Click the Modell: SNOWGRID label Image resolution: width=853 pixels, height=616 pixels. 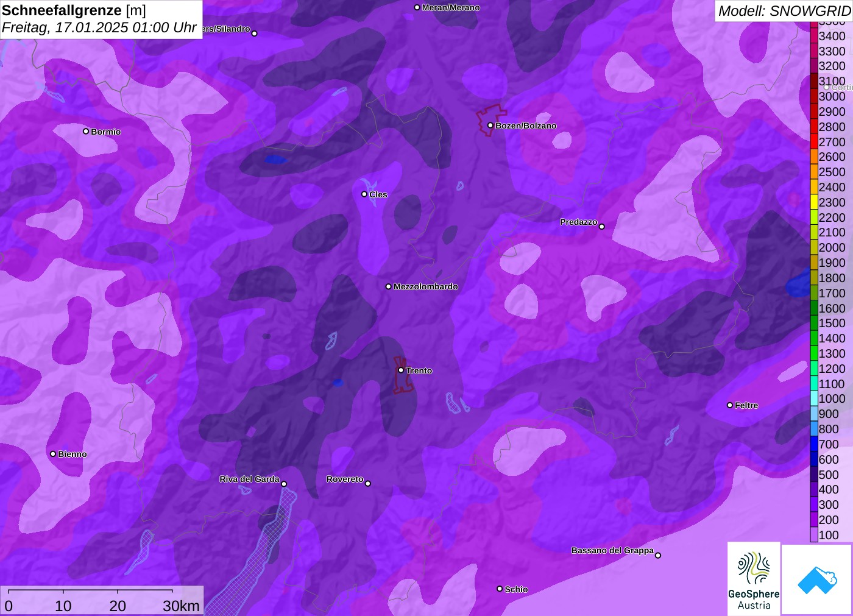(x=784, y=11)
